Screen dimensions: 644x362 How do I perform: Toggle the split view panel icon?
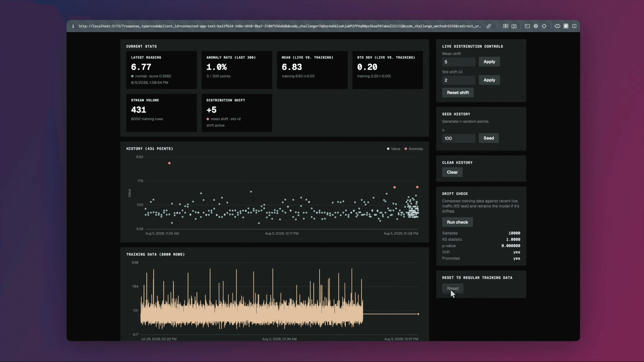[x=574, y=26]
